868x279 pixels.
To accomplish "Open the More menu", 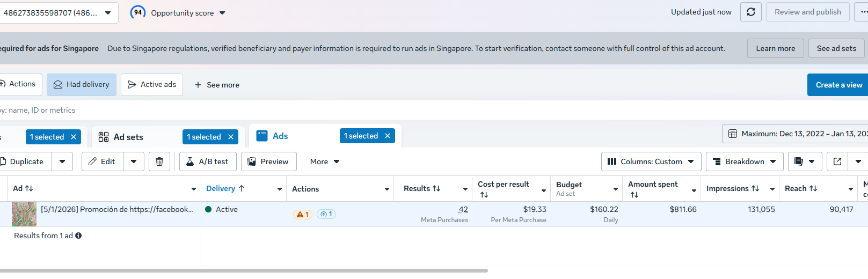I will tap(325, 161).
